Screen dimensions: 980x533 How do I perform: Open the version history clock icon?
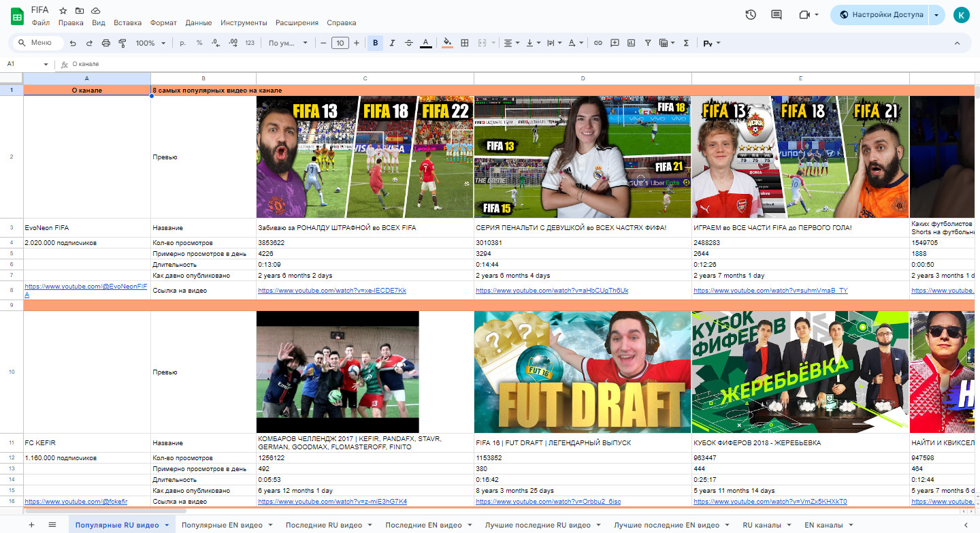click(x=751, y=14)
